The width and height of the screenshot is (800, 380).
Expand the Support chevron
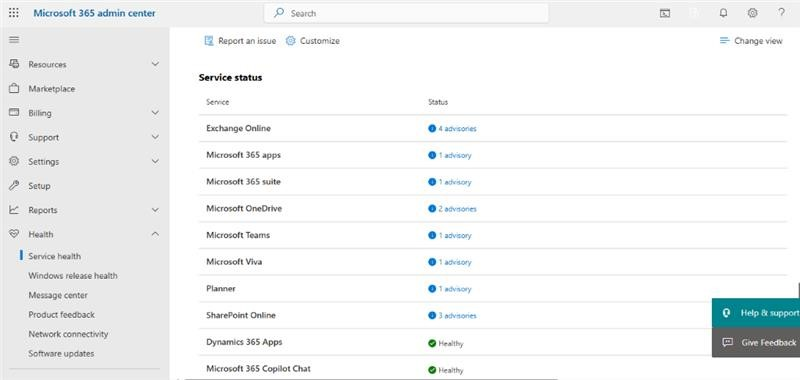tap(156, 137)
